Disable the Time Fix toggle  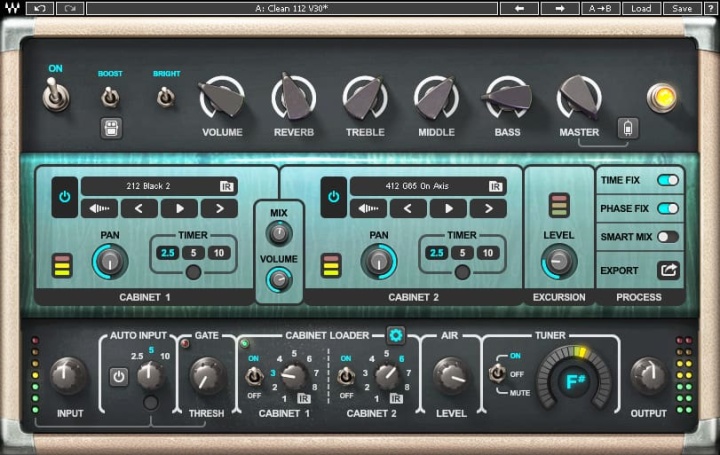[x=668, y=180]
